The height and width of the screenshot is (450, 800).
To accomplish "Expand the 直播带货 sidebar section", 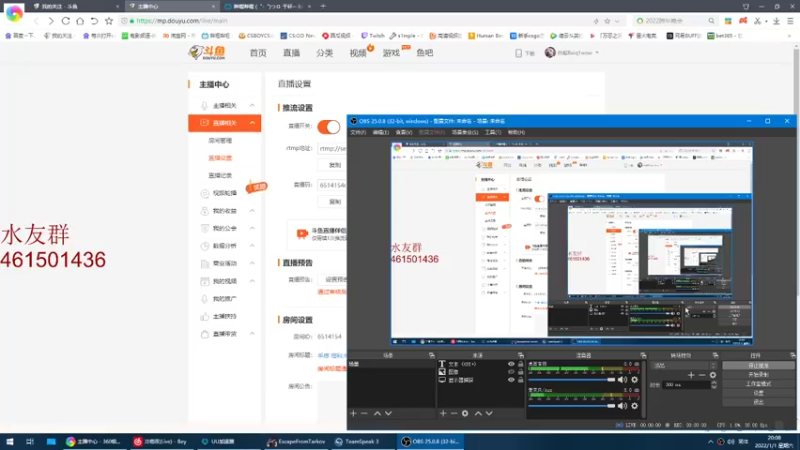I will point(252,334).
